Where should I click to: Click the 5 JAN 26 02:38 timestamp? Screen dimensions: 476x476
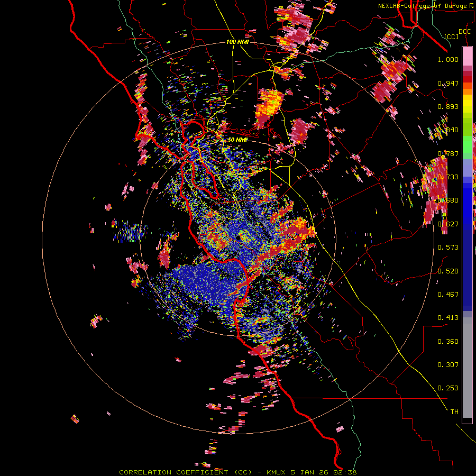(x=323, y=472)
